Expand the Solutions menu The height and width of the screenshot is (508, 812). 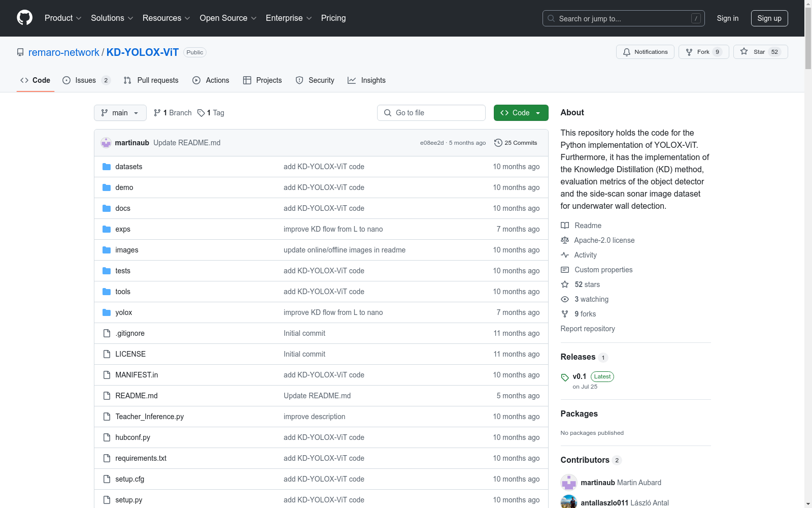pyautogui.click(x=112, y=18)
